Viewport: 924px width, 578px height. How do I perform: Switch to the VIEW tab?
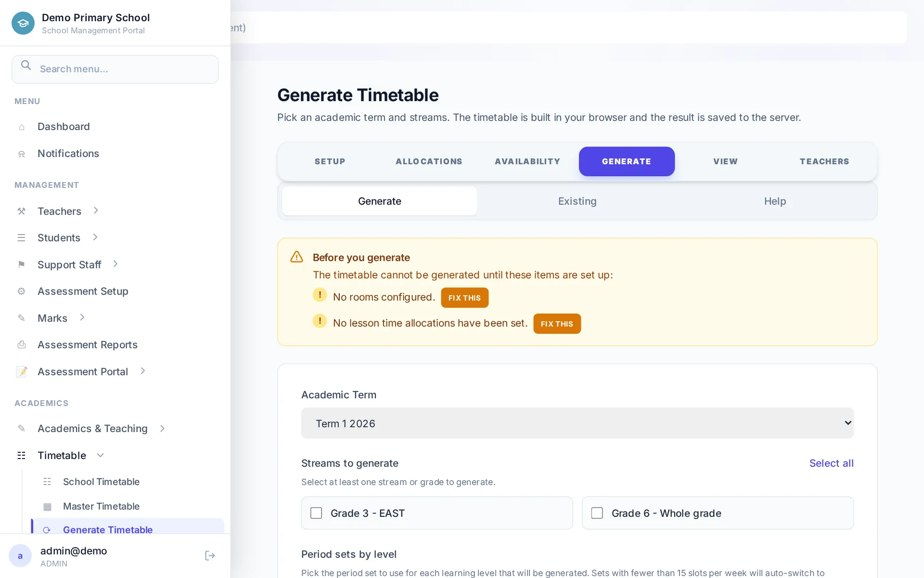pyautogui.click(x=726, y=161)
